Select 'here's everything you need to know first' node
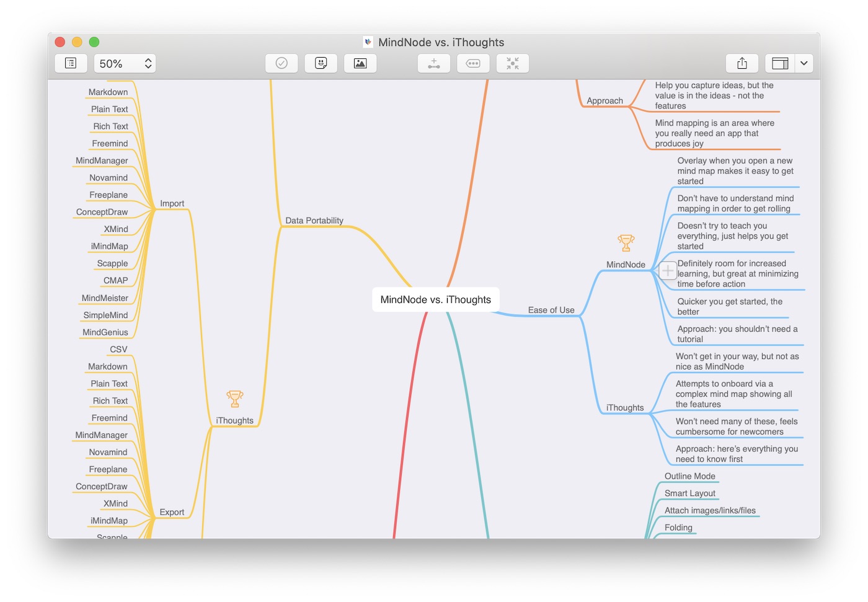This screenshot has width=868, height=602. point(737,454)
